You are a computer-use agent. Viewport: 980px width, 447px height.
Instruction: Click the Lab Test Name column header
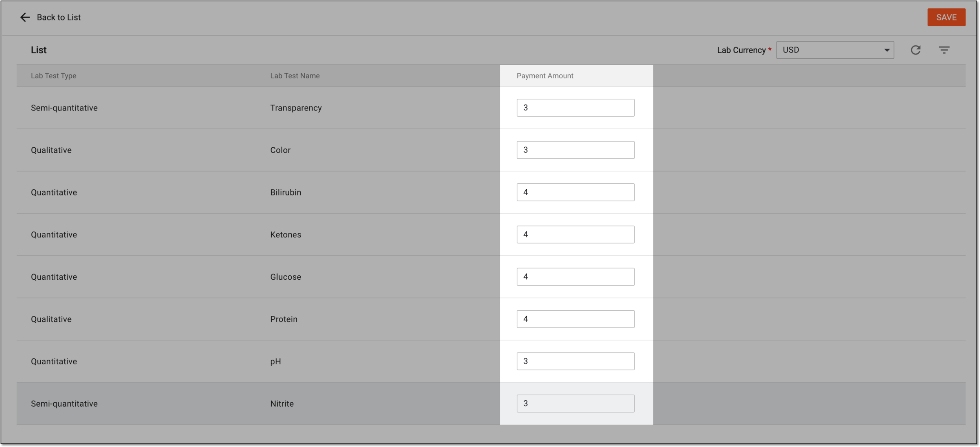coord(295,76)
